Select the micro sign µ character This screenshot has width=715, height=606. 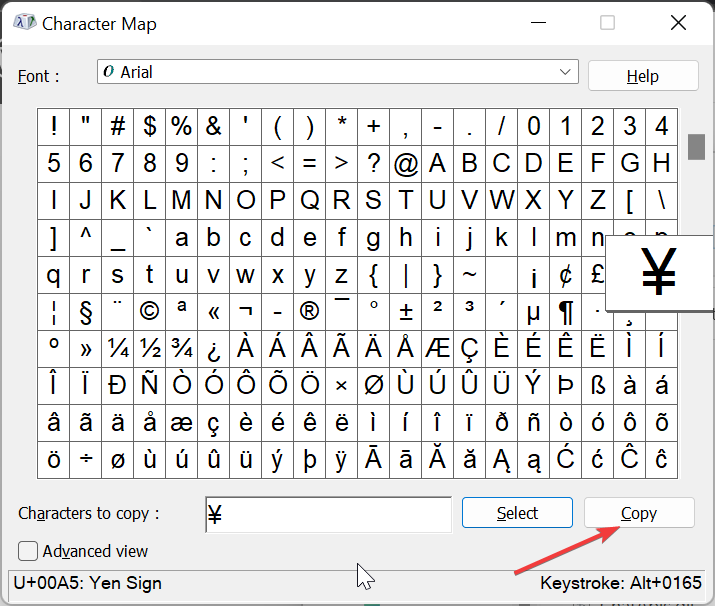(x=534, y=312)
